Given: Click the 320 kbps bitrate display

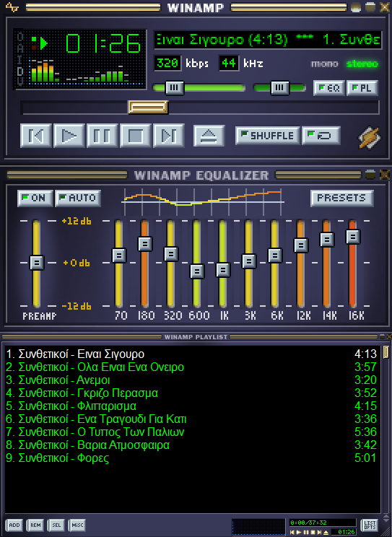Looking at the screenshot, I should 167,63.
